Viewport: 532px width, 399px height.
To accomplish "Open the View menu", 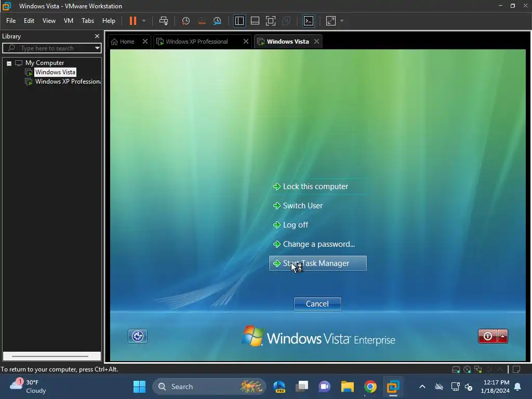I will (x=49, y=21).
